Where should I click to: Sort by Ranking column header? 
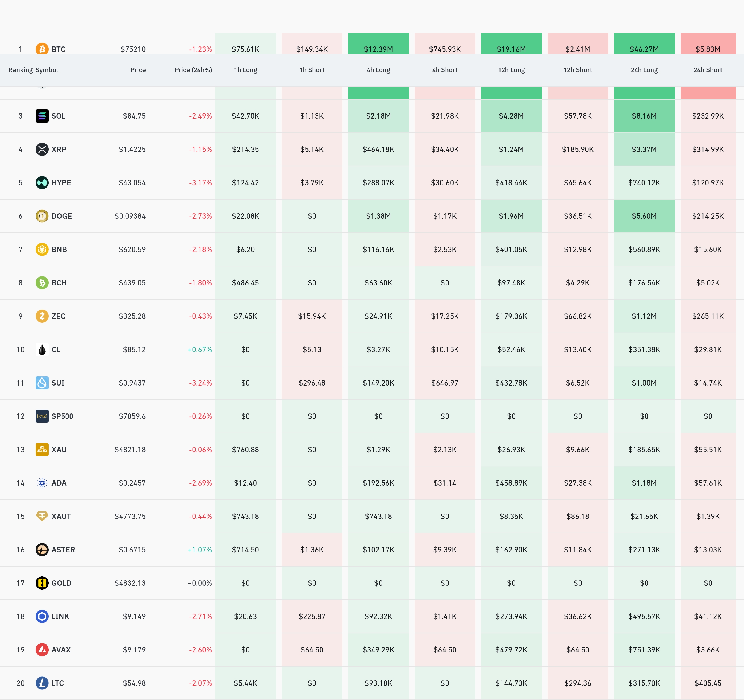coord(20,70)
